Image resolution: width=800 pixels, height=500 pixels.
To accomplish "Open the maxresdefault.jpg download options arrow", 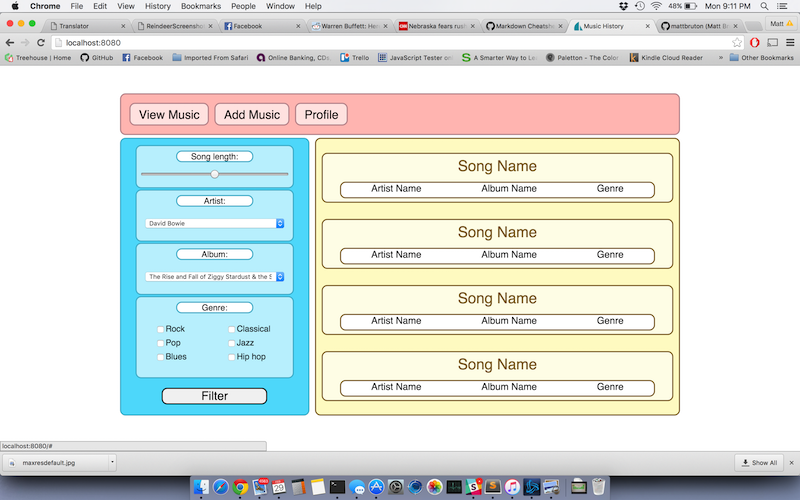I will 112,463.
